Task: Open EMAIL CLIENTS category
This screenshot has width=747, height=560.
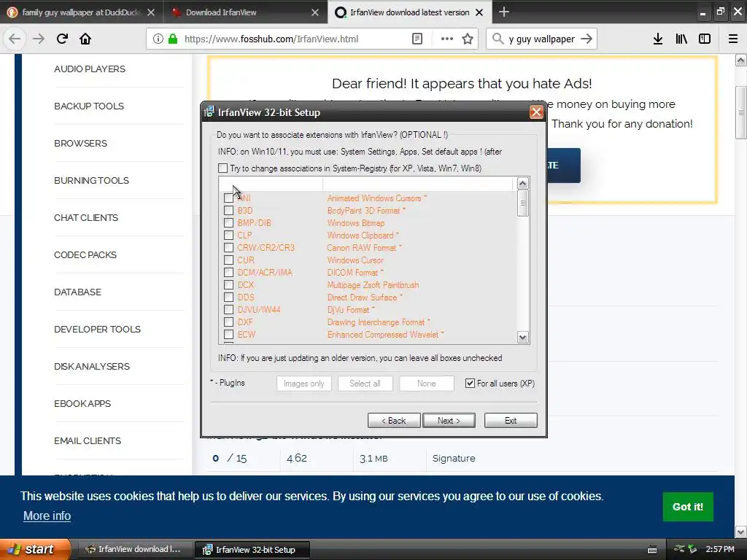Action: (x=88, y=441)
